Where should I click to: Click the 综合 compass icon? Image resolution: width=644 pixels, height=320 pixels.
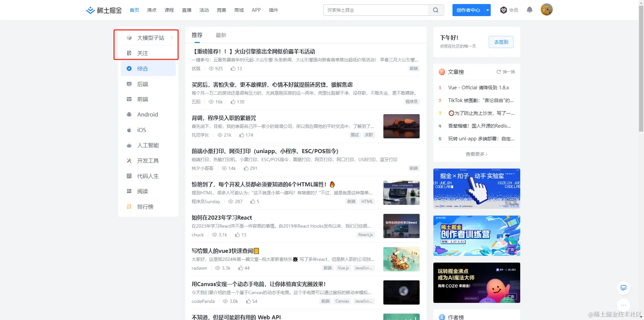point(129,68)
